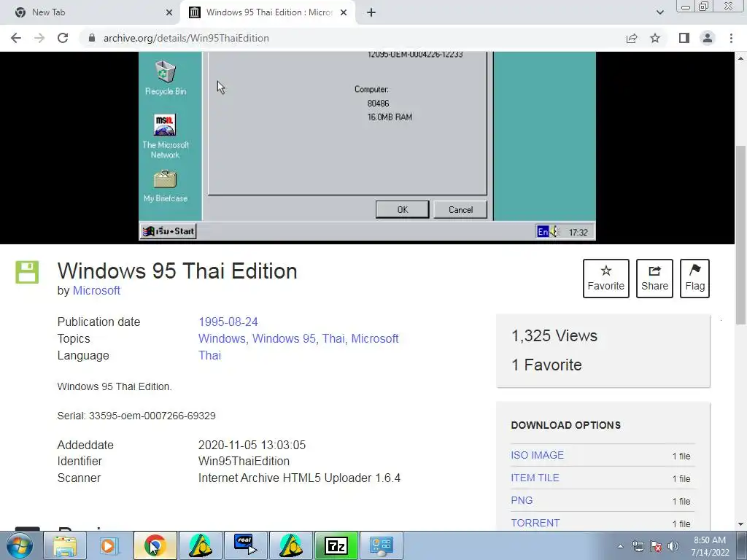Click the Windows 95 tray speaker icon

click(554, 232)
